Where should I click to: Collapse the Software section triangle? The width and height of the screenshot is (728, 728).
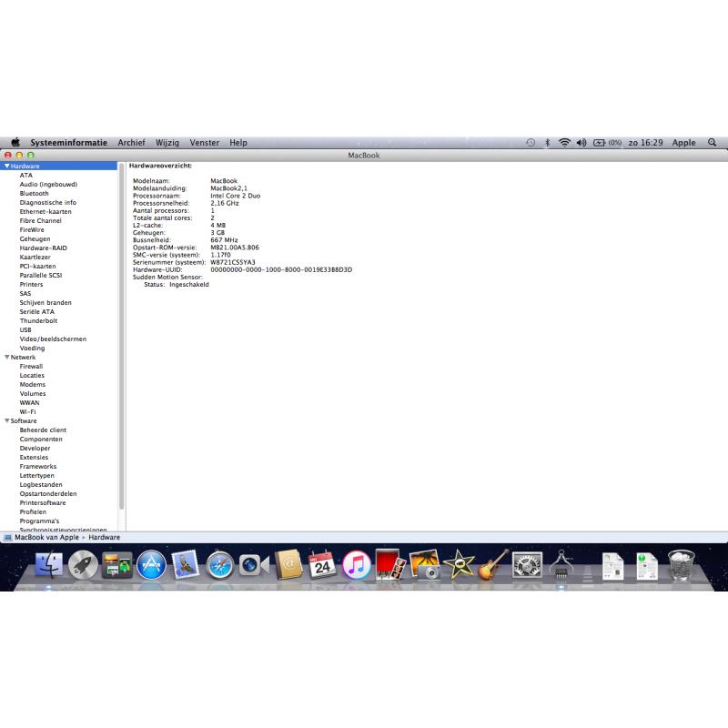pos(7,420)
